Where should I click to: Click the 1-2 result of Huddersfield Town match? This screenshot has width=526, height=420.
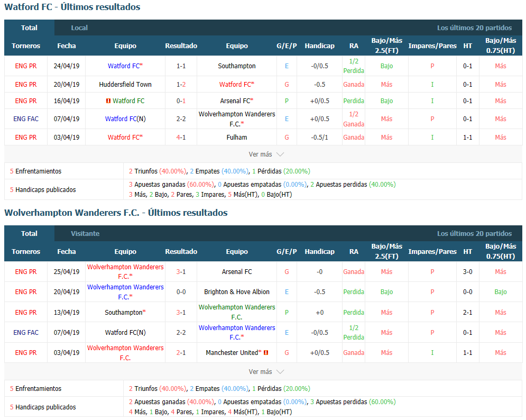click(181, 85)
